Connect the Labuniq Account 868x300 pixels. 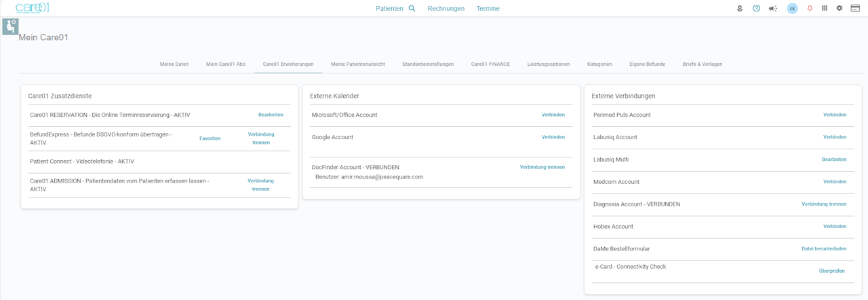[x=835, y=137]
